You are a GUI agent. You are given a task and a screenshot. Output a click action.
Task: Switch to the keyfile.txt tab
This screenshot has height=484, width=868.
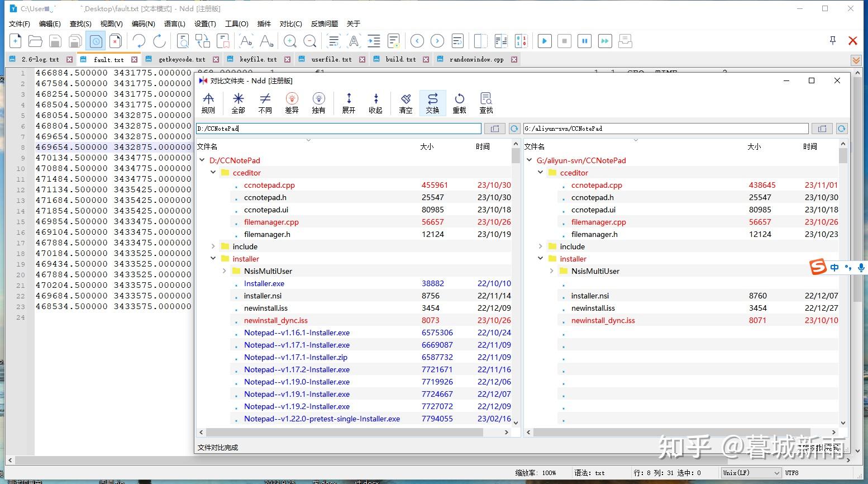pyautogui.click(x=257, y=59)
